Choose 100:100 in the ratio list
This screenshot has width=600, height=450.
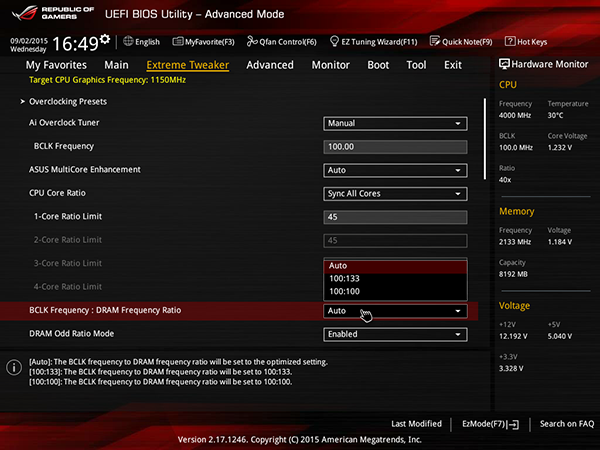[395, 292]
